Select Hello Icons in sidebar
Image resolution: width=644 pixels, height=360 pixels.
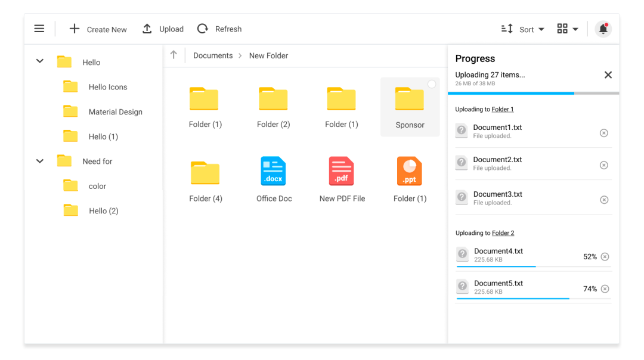pos(108,87)
